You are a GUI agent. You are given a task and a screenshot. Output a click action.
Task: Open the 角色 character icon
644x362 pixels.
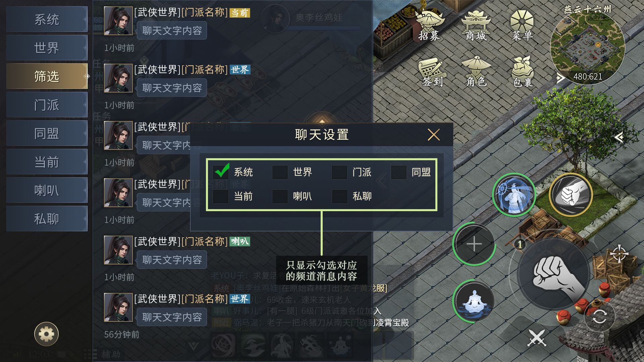(476, 72)
